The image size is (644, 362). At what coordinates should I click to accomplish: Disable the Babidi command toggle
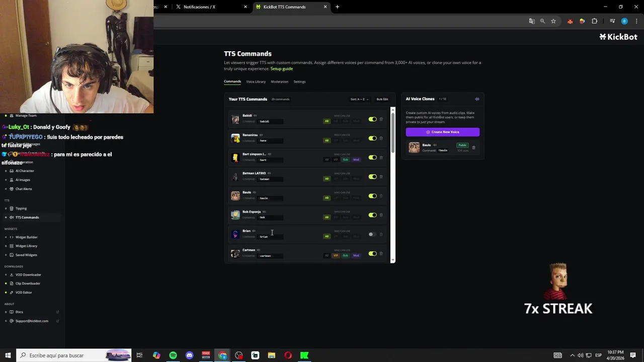click(372, 119)
